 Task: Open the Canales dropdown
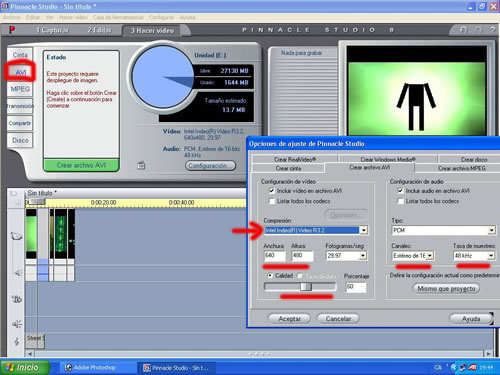pos(430,256)
